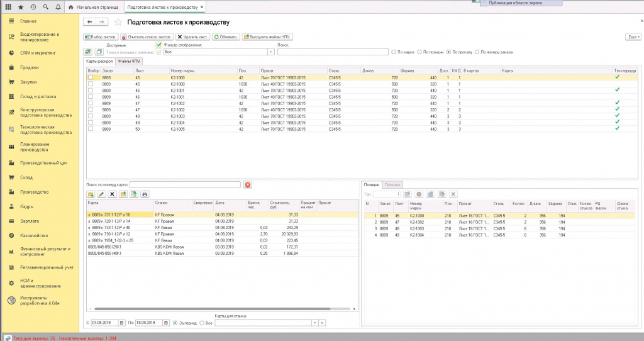
Task: Open Favorites star in top bar
Action: (x=21, y=7)
